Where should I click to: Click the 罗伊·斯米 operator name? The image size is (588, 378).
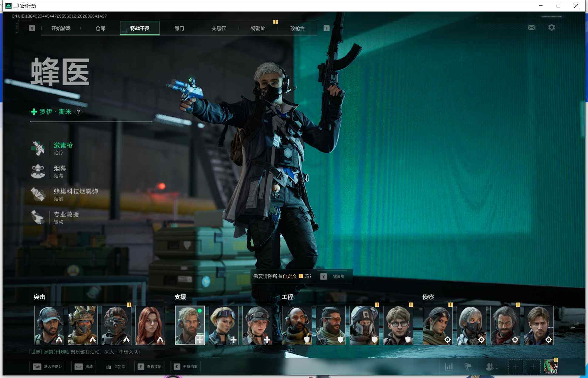pyautogui.click(x=56, y=112)
